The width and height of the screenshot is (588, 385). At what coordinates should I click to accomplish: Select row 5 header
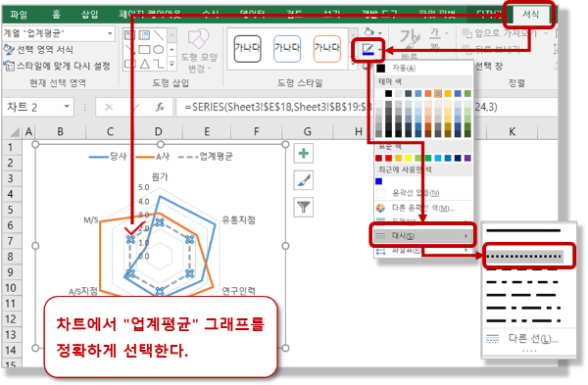pos(11,210)
